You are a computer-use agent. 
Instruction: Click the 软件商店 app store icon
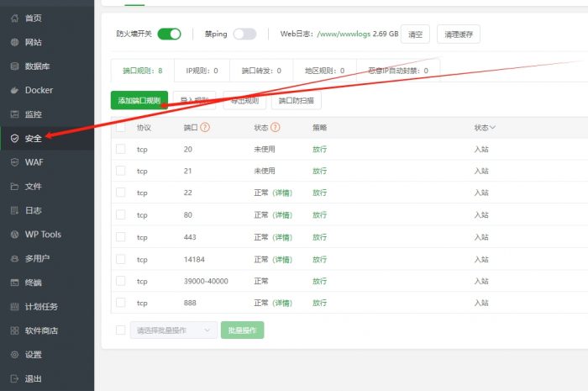14,330
